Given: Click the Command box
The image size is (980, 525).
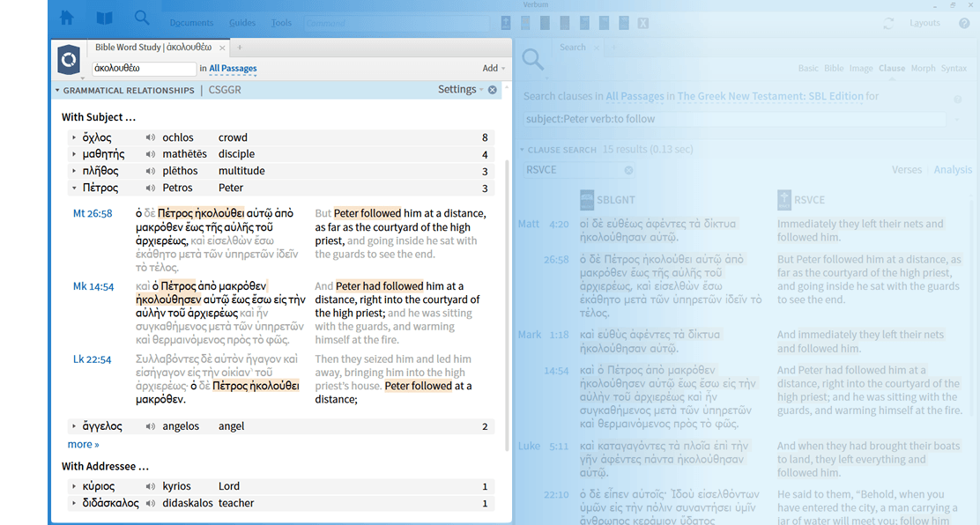Looking at the screenshot, I should tap(397, 23).
